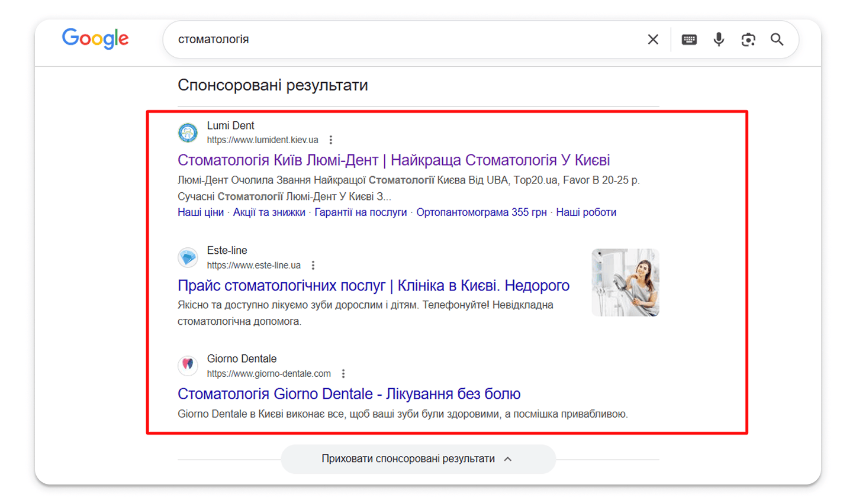Collapse sponsored results with Приховати button
The image size is (856, 504).
418,459
